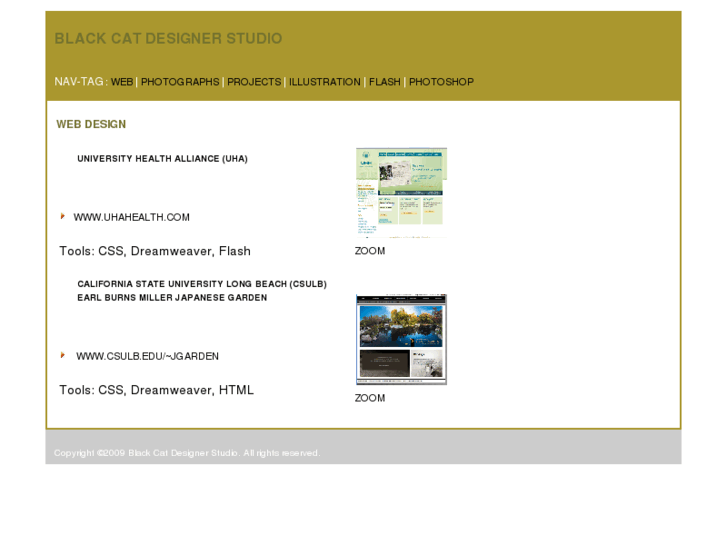Open the WEB navigation link
Screen dimensions: 727x545
pos(122,82)
